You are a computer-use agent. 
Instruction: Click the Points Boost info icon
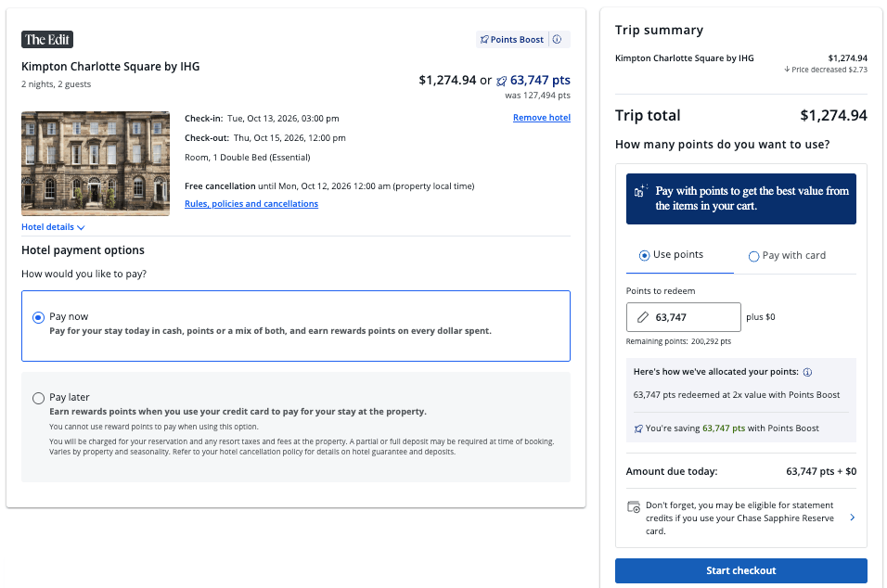pos(557,40)
